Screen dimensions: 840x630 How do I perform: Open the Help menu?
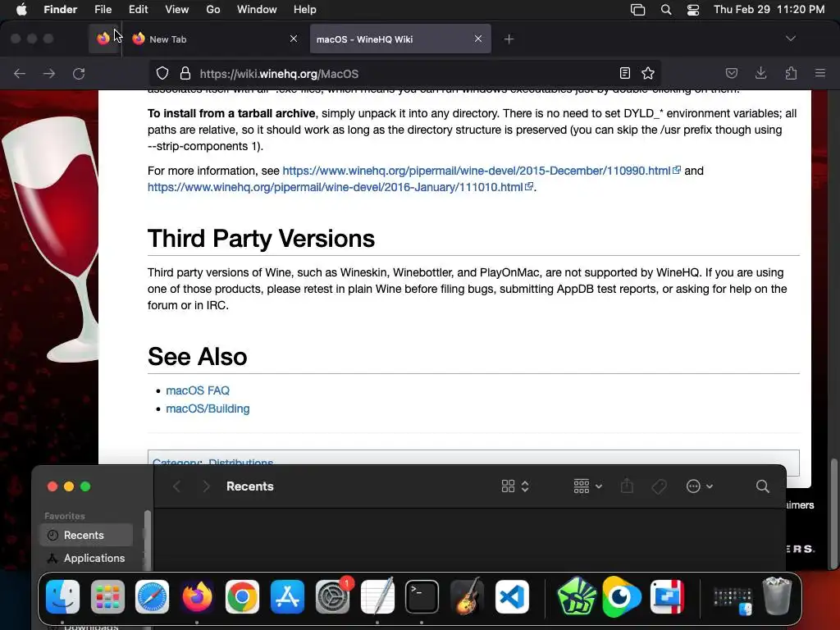[305, 9]
